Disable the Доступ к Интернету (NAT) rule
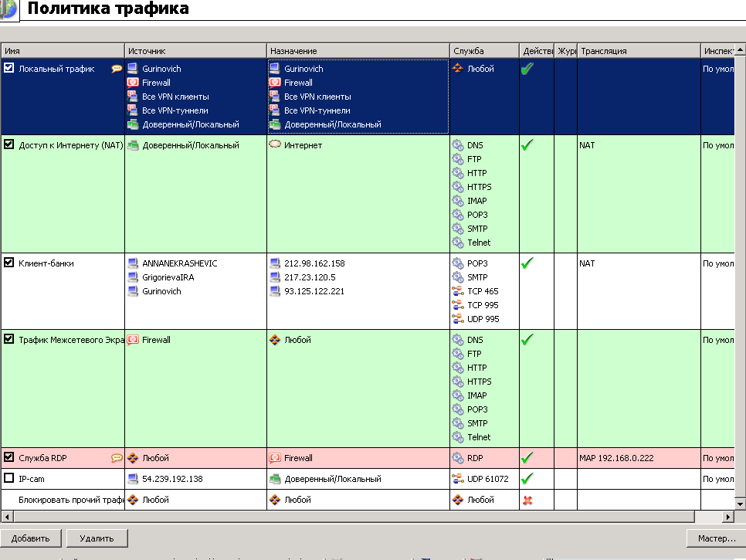The image size is (746, 560). [9, 144]
